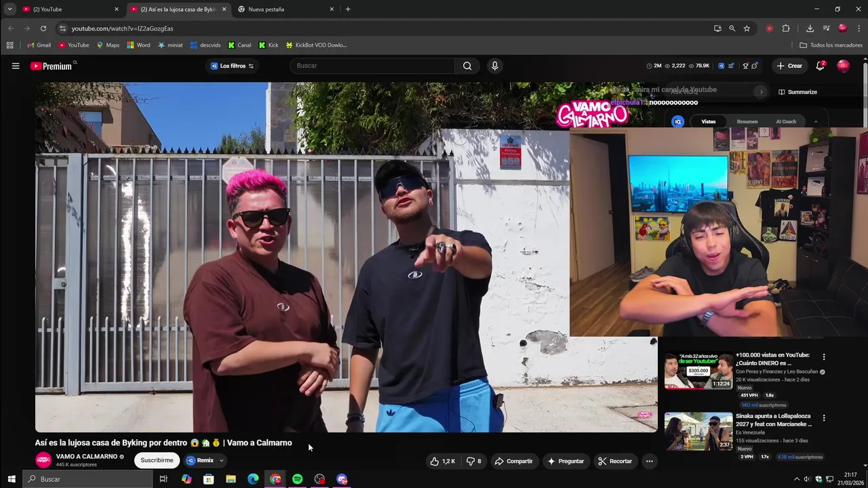The height and width of the screenshot is (488, 868).
Task: Click the address bar URL
Action: tap(122, 28)
